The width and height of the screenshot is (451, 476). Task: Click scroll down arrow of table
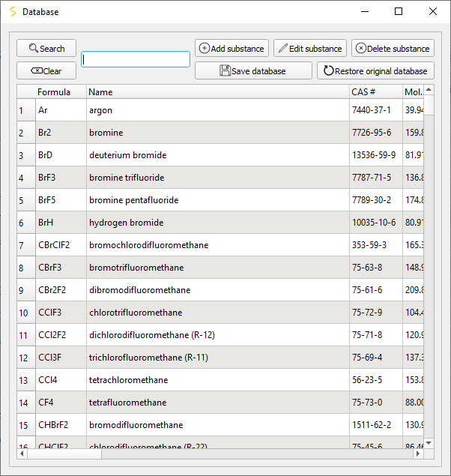point(429,443)
